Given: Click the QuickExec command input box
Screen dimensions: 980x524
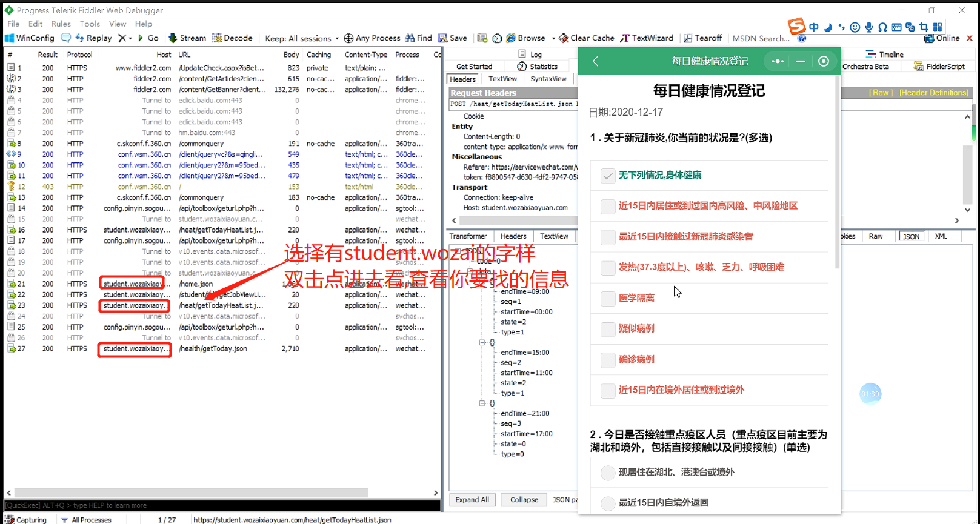Looking at the screenshot, I should (222, 505).
